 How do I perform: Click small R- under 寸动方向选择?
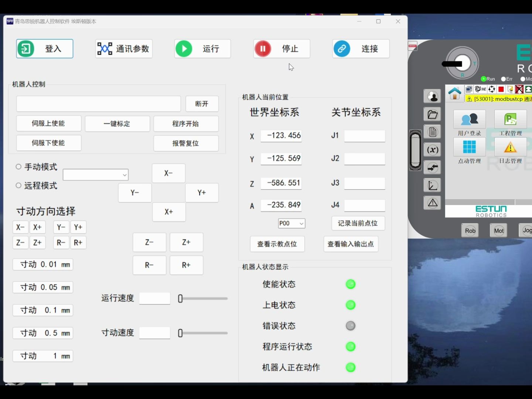pos(61,243)
